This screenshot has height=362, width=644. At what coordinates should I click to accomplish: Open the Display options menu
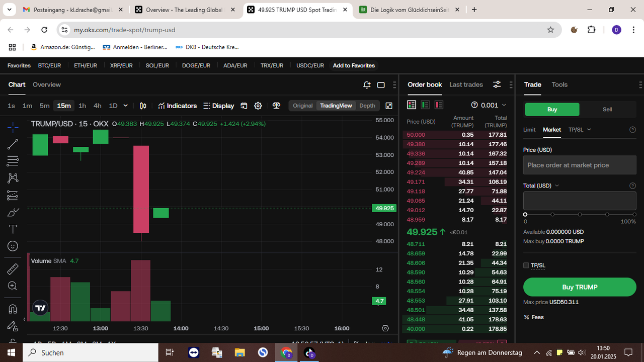219,106
